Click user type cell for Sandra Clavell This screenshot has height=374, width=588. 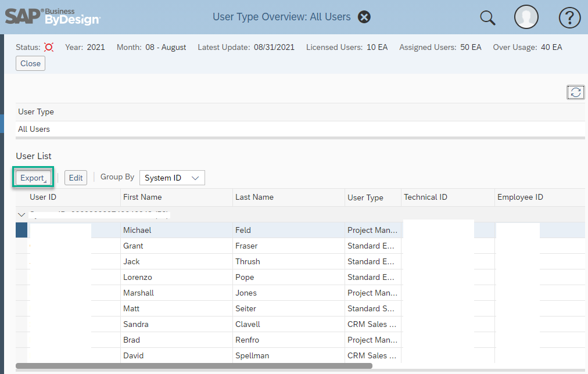click(372, 325)
